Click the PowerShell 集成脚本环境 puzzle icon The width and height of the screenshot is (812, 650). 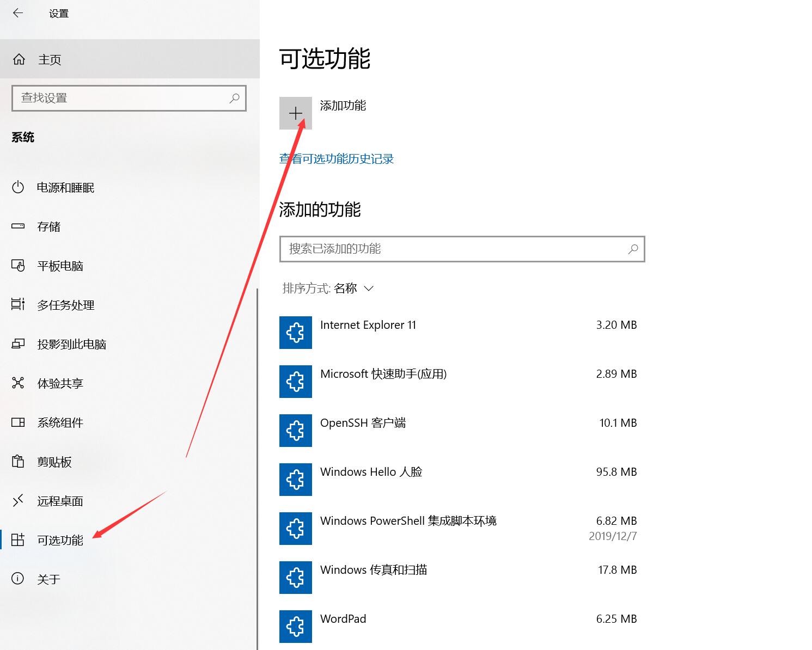pos(296,529)
